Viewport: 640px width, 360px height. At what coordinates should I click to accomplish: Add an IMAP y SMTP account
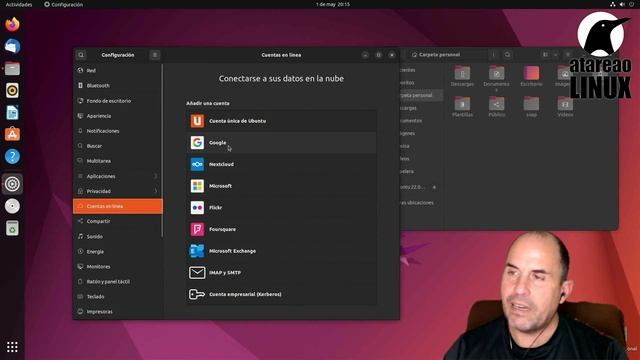pyautogui.click(x=281, y=272)
